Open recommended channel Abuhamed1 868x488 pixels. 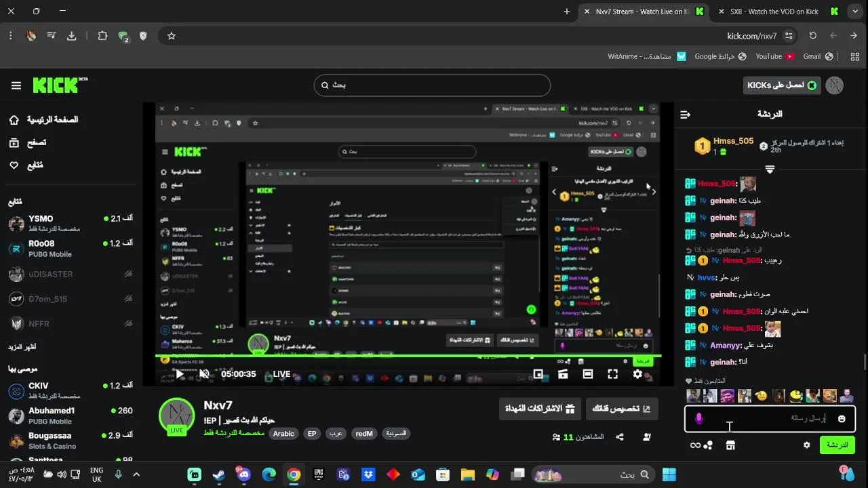[71, 415]
